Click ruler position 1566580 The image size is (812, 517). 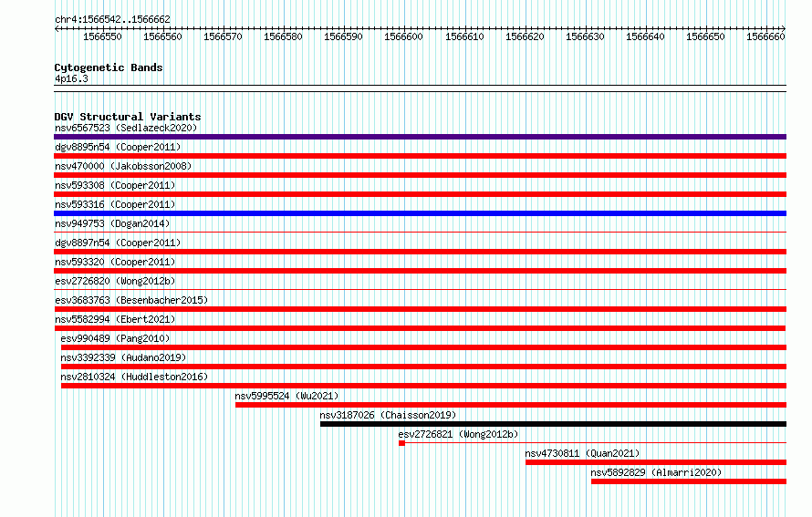(x=283, y=36)
